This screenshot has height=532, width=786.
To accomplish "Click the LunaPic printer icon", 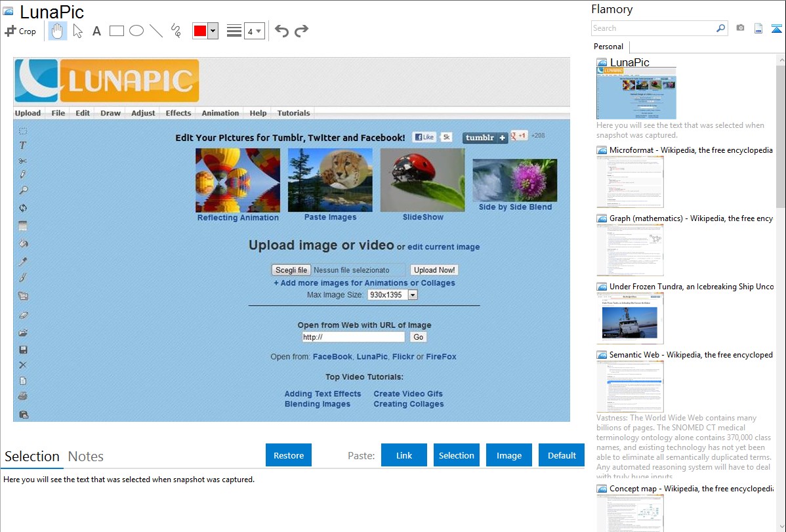I will (23, 396).
